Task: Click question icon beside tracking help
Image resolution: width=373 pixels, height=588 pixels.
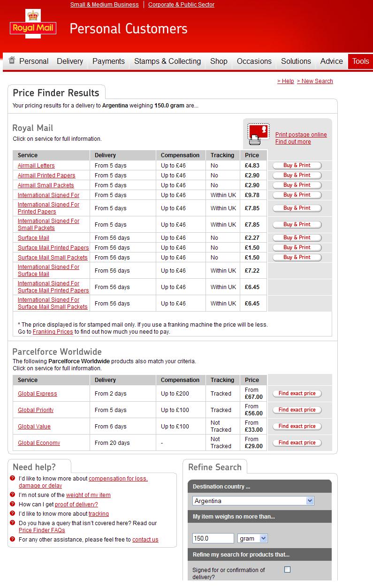Action: pos(12,513)
